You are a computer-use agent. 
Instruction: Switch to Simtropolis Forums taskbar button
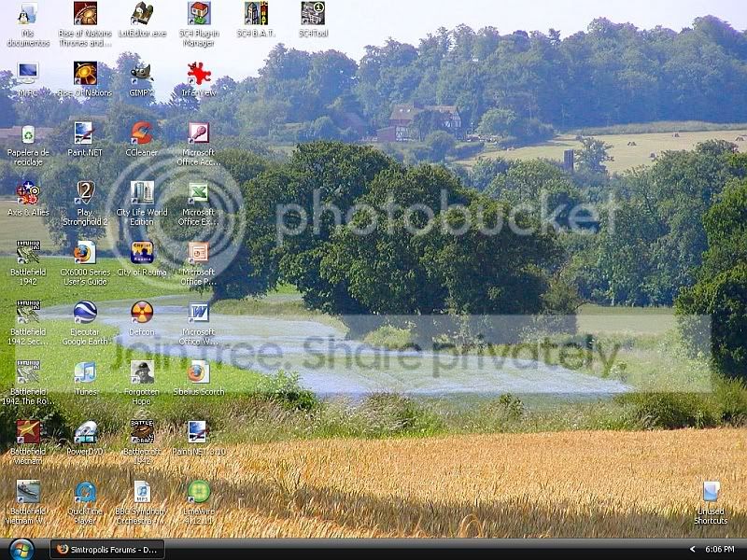click(107, 550)
